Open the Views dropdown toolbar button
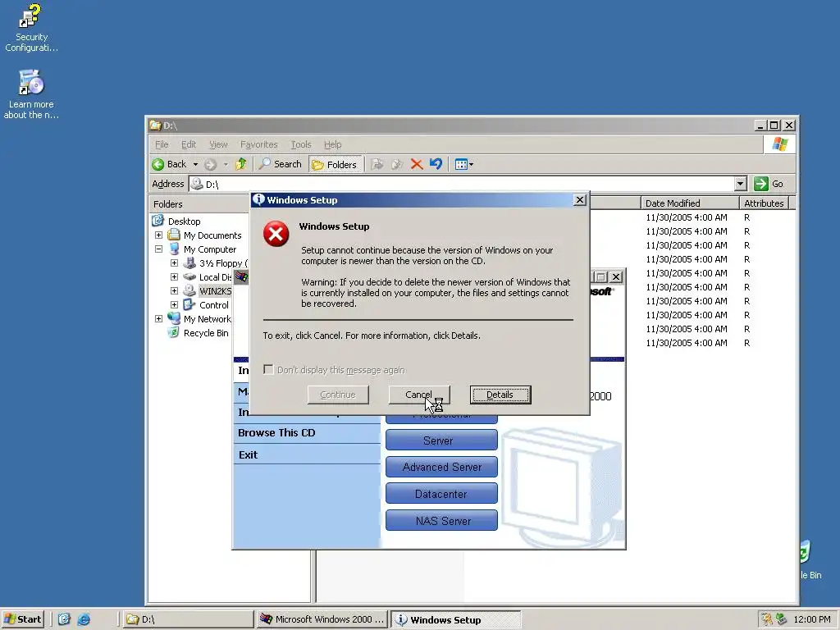Image resolution: width=840 pixels, height=630 pixels. click(464, 164)
